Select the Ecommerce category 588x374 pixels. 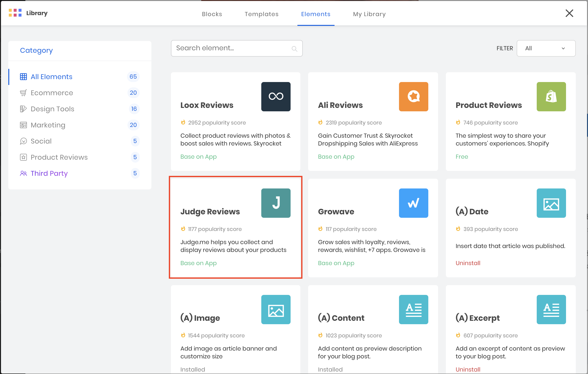click(52, 93)
